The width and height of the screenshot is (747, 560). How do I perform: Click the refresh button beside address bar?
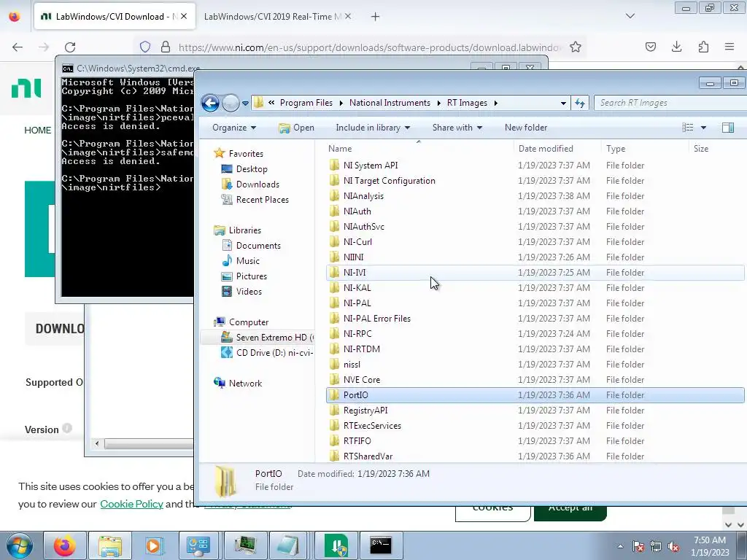point(580,103)
